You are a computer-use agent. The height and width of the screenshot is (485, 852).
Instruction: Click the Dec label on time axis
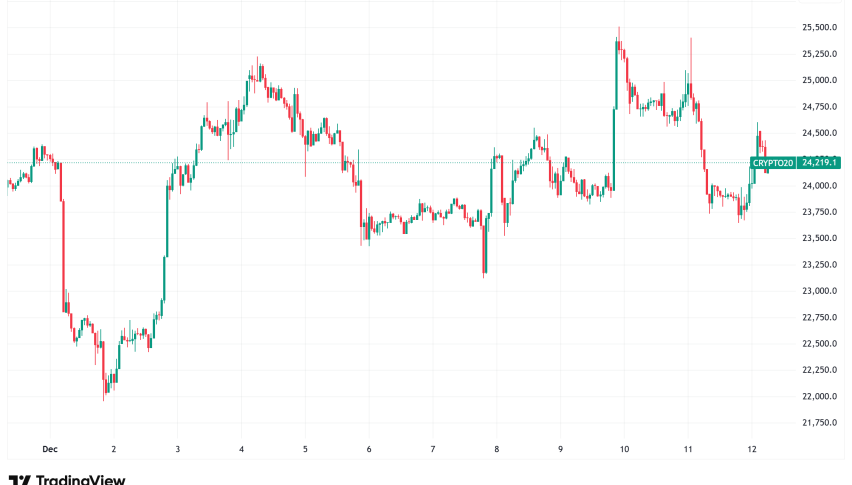click(x=49, y=450)
